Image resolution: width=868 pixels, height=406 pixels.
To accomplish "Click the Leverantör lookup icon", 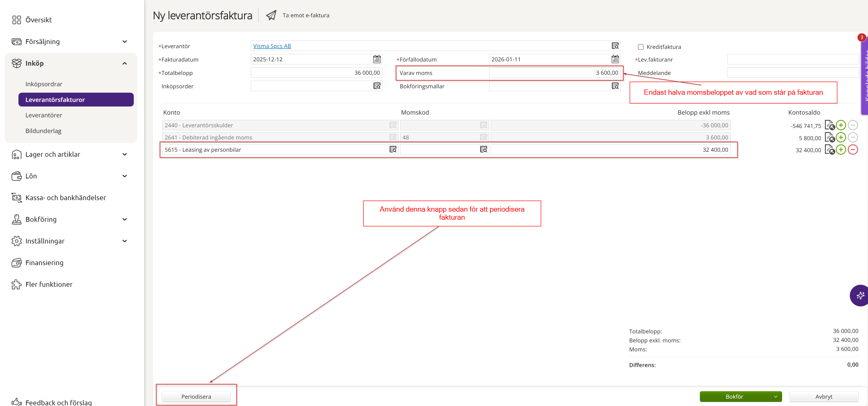I will [615, 46].
